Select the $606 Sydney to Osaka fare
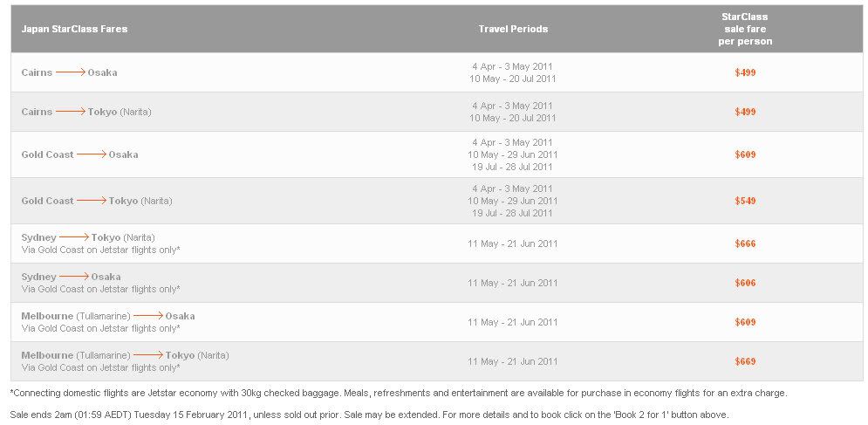868x425 pixels. coord(745,283)
